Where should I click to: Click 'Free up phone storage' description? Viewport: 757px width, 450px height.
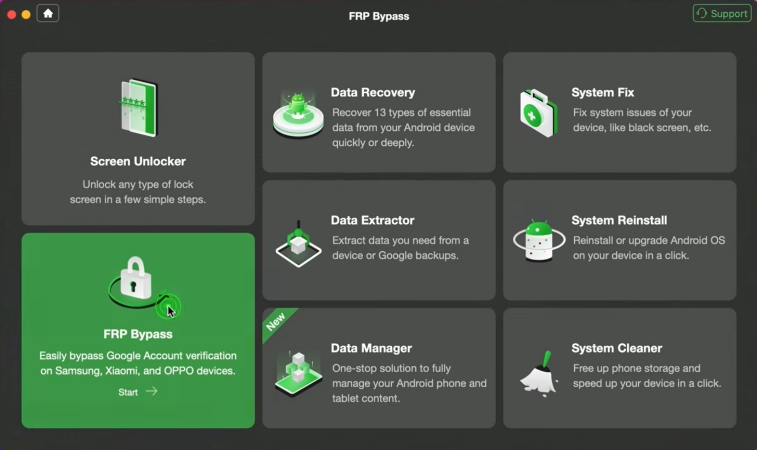[647, 376]
